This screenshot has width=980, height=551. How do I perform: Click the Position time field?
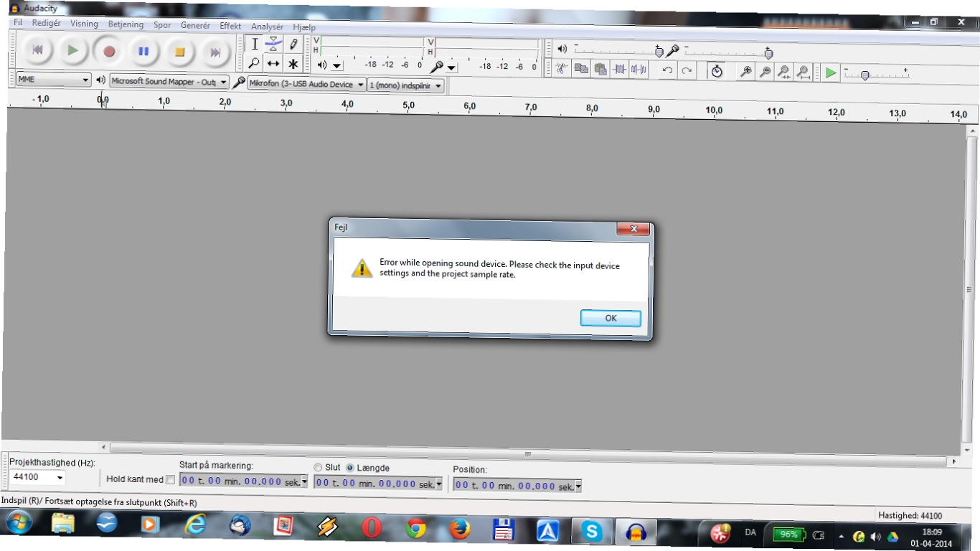coord(514,486)
